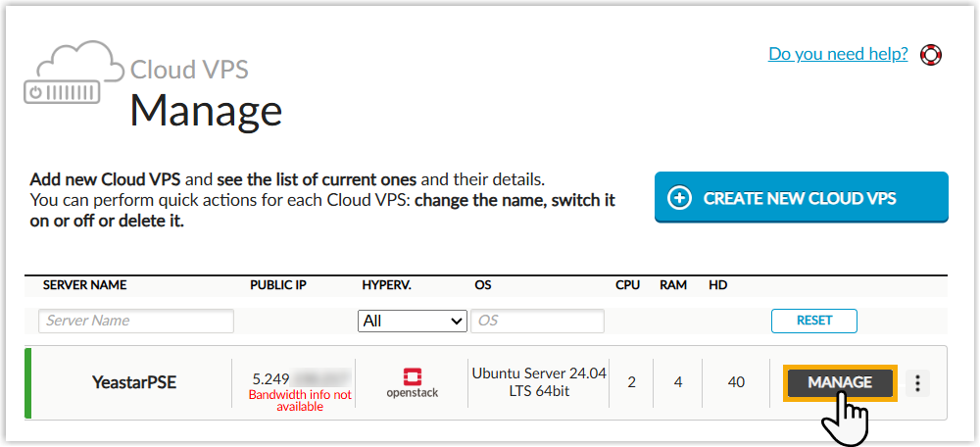Click the 'Bandwidth info not available' warning
980x447 pixels.
coord(299,400)
